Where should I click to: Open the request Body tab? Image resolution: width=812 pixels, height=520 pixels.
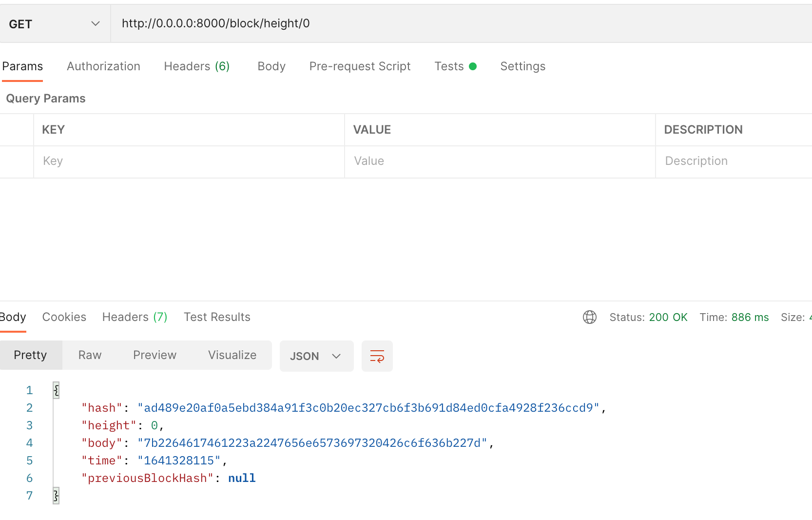pos(271,66)
